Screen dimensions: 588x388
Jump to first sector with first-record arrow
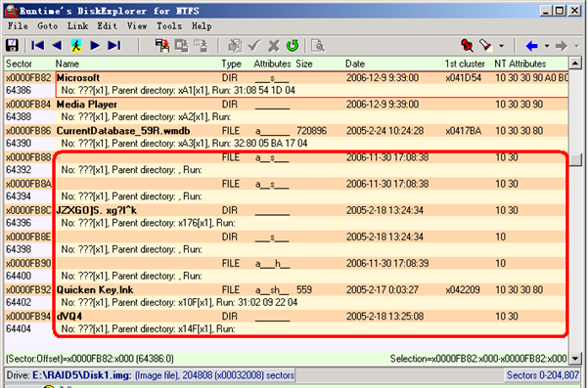point(37,46)
